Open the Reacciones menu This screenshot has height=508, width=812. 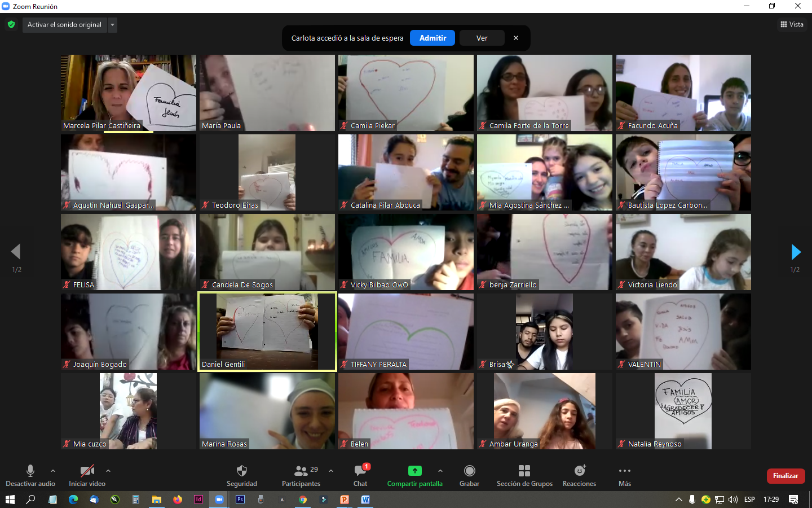(580, 475)
